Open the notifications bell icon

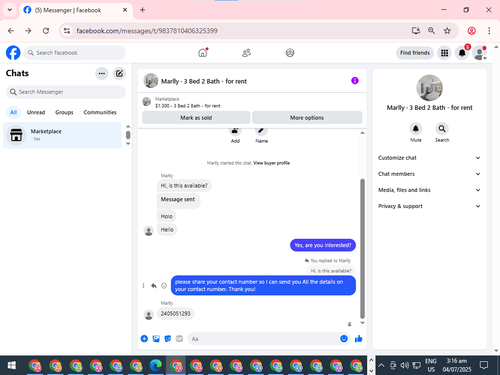(x=462, y=53)
